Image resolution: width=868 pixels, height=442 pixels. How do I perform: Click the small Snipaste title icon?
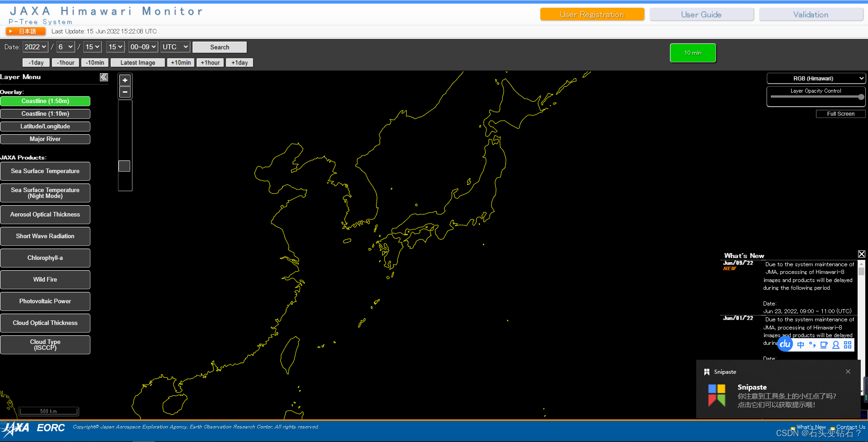click(x=707, y=372)
